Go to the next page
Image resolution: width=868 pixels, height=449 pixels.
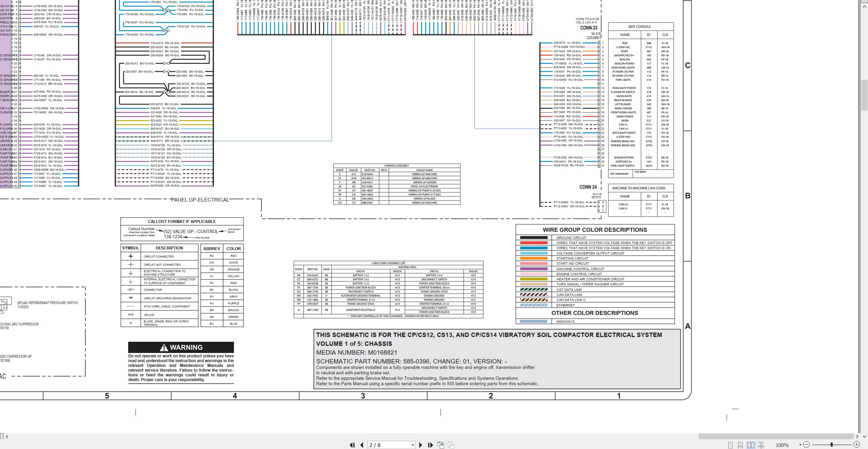[x=421, y=445]
